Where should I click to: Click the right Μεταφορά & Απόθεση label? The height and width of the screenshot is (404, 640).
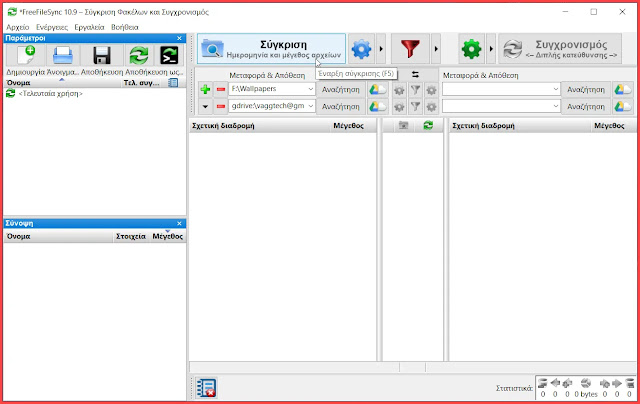tap(481, 75)
